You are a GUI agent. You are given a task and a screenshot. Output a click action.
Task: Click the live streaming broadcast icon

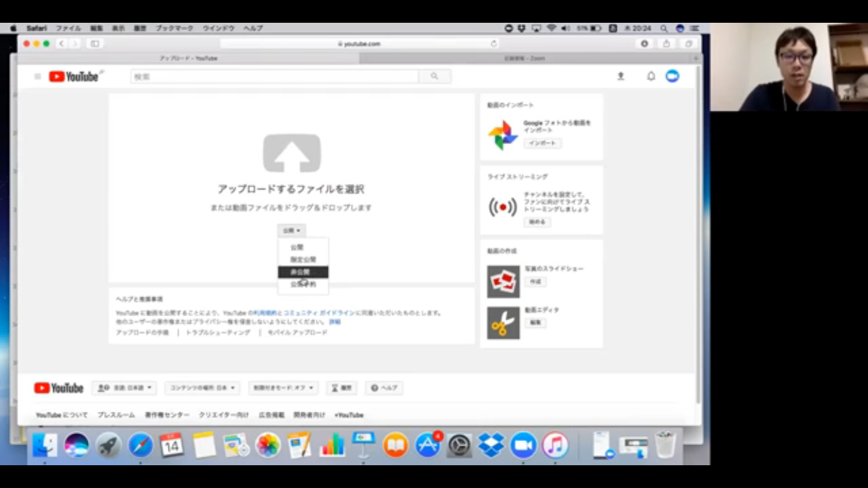pyautogui.click(x=502, y=208)
